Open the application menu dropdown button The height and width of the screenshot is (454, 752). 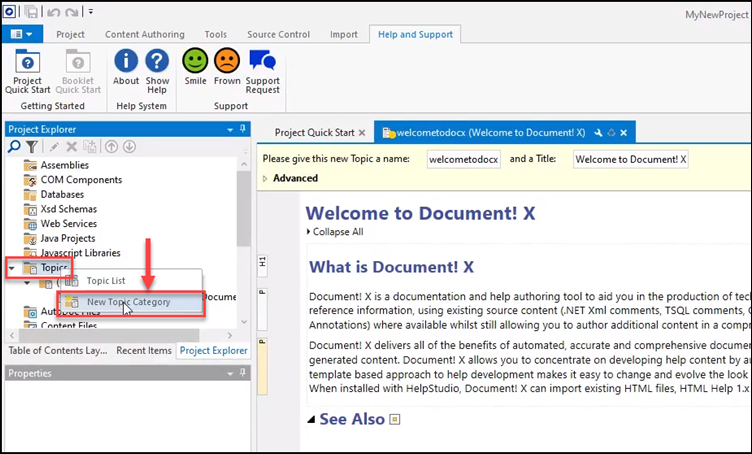[24, 34]
